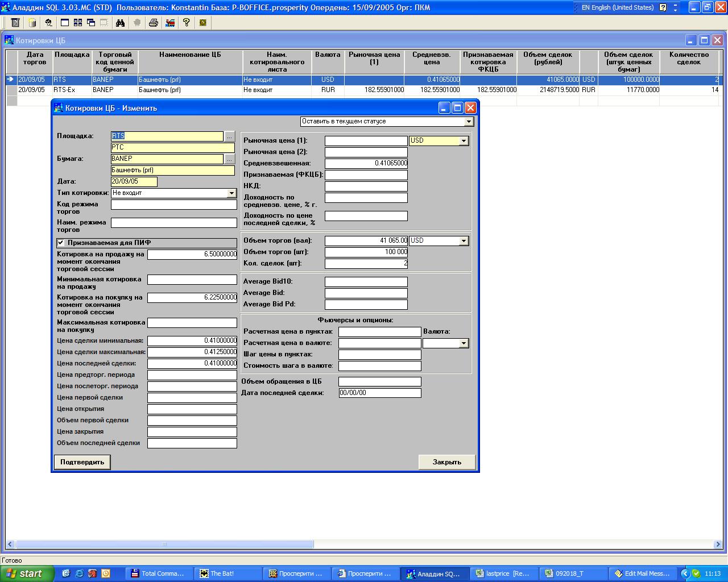The height and width of the screenshot is (582, 728).
Task: Switch to lastprice taskbar item
Action: [504, 573]
